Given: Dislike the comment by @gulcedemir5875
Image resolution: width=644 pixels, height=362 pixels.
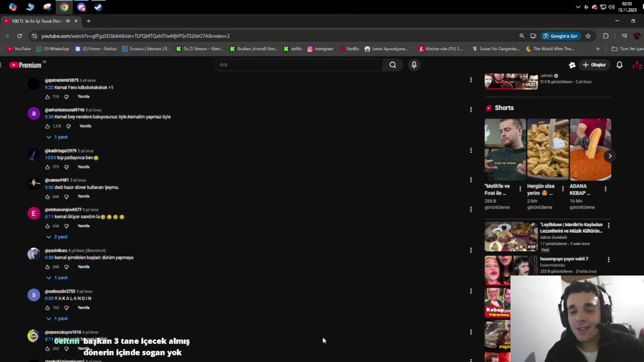Looking at the screenshot, I should tap(66, 97).
